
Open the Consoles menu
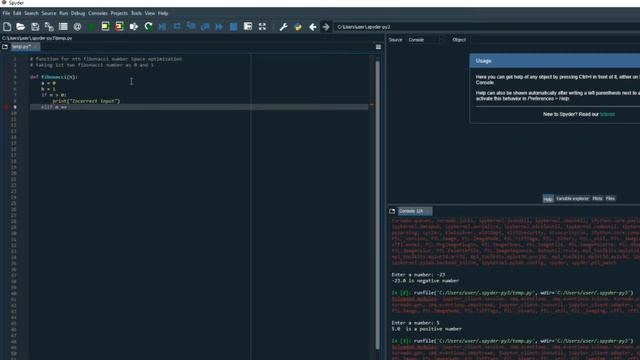(98, 13)
